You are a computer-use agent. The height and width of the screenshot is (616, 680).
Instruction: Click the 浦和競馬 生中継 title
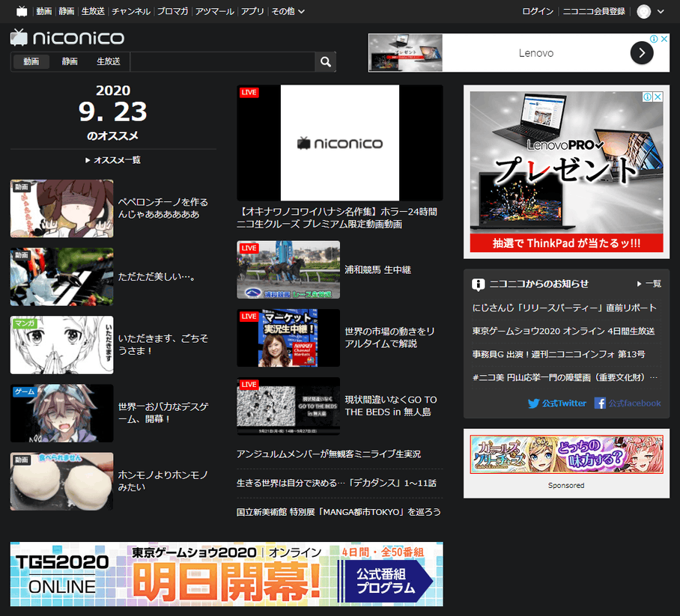(x=377, y=270)
